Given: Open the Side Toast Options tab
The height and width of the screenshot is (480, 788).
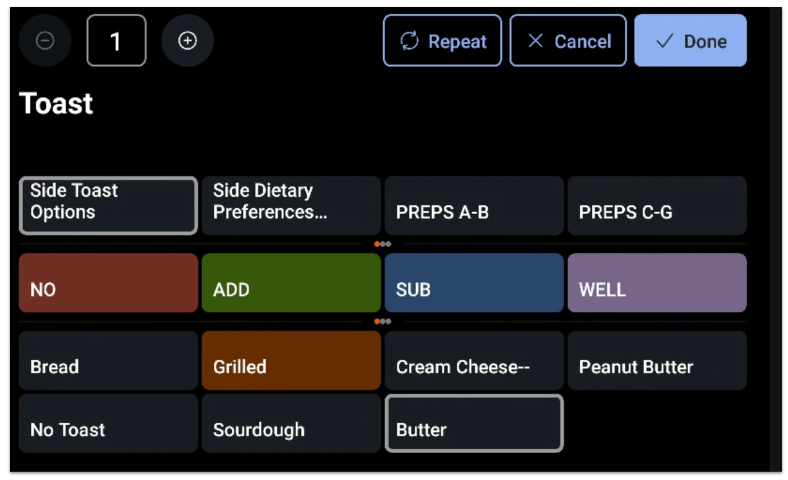Looking at the screenshot, I should (x=108, y=205).
